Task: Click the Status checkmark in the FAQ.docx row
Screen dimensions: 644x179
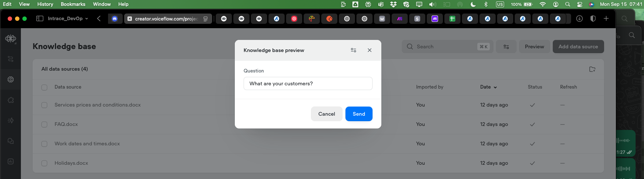Action: pos(532,124)
